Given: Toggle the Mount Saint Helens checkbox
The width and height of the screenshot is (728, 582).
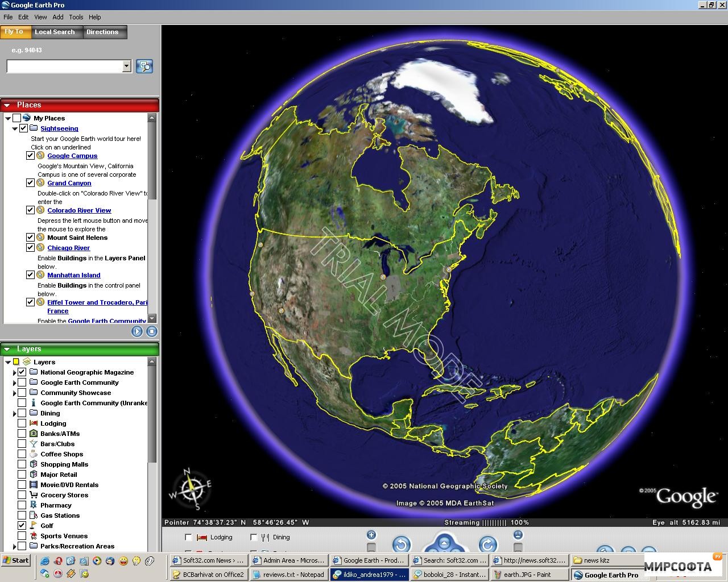Looking at the screenshot, I should coord(30,238).
